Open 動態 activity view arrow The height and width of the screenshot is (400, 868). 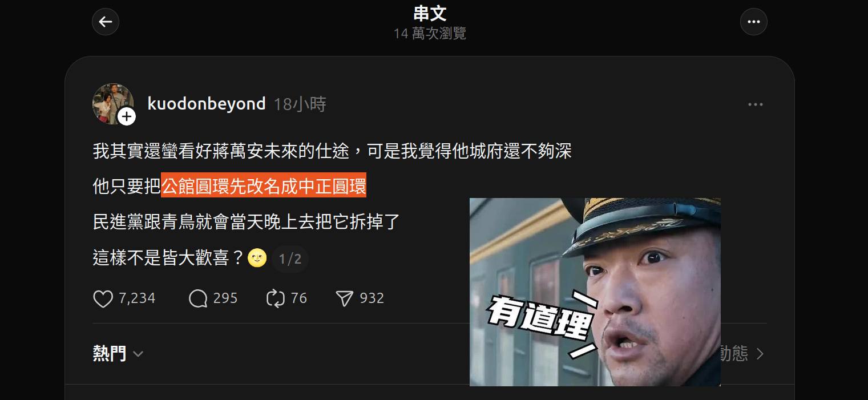click(x=760, y=354)
